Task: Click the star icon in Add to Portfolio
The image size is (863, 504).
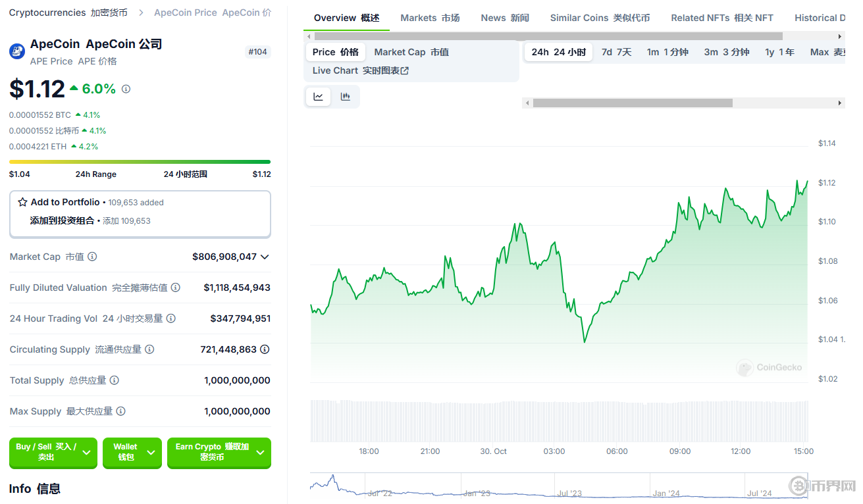Action: (x=23, y=202)
